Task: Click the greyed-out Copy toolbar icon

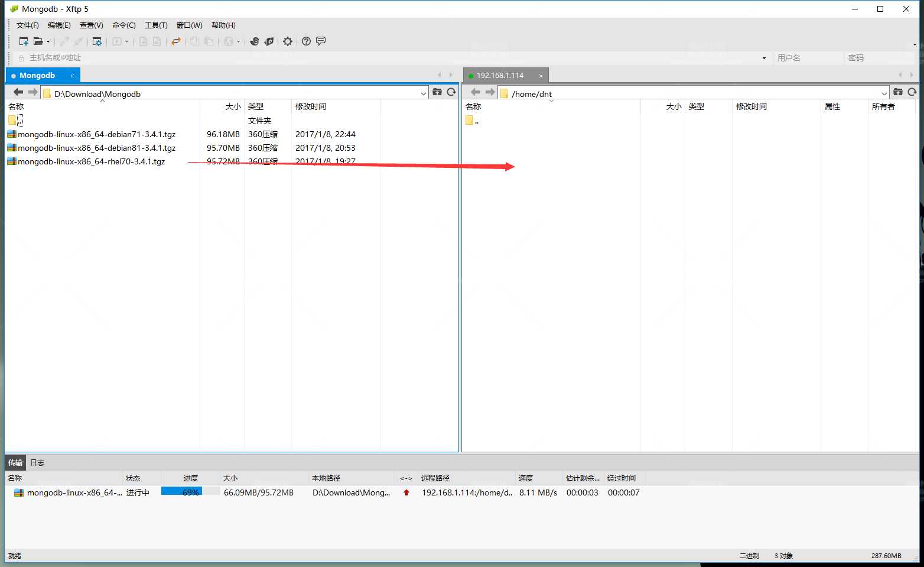Action: coord(194,41)
